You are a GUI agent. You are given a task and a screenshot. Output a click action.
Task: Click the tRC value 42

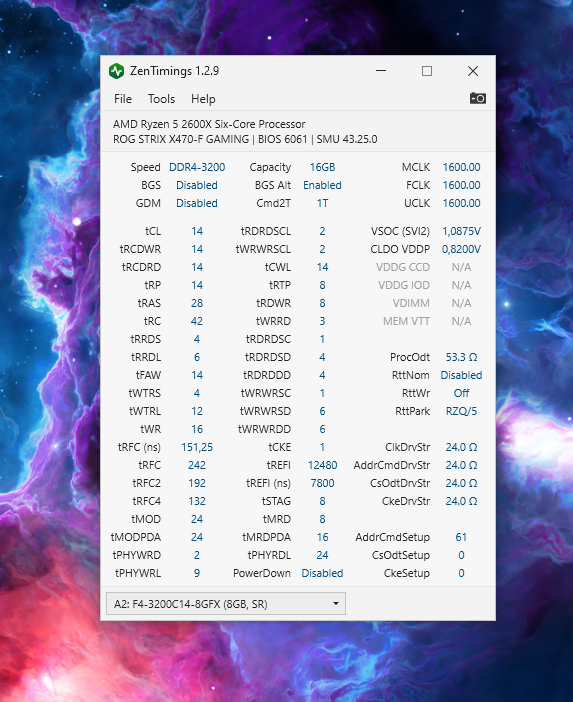(197, 321)
